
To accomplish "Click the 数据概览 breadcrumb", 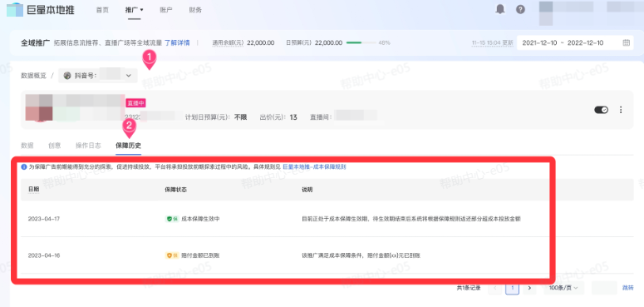I will [x=34, y=76].
